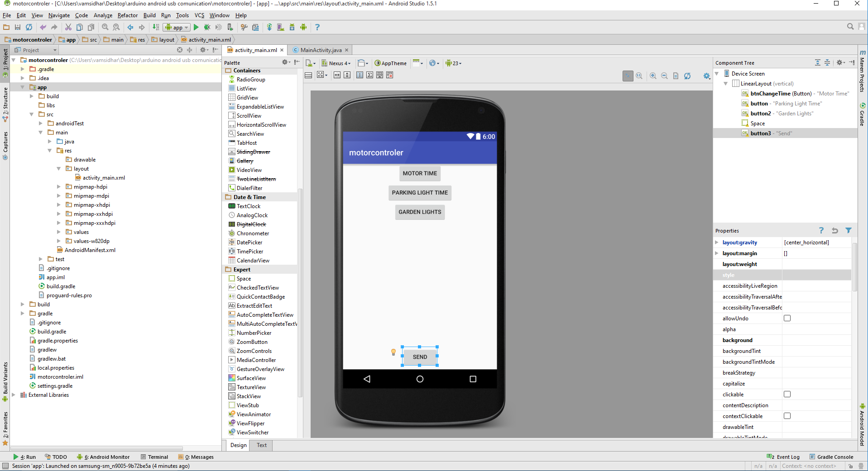This screenshot has height=471, width=868.
Task: Open the screen orientation dropdown
Action: pyautogui.click(x=363, y=63)
